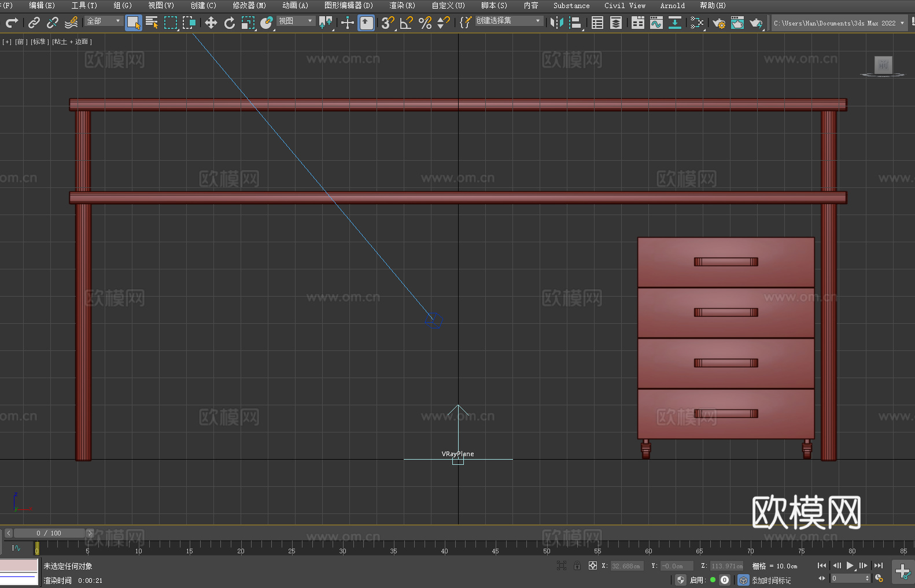This screenshot has width=915, height=588.
Task: Open the 编辑(E) menu
Action: (42, 5)
